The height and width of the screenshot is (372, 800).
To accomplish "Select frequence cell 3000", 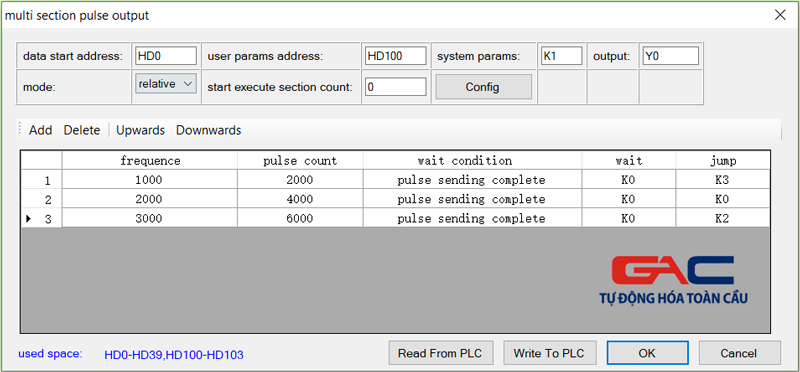I will point(150,218).
